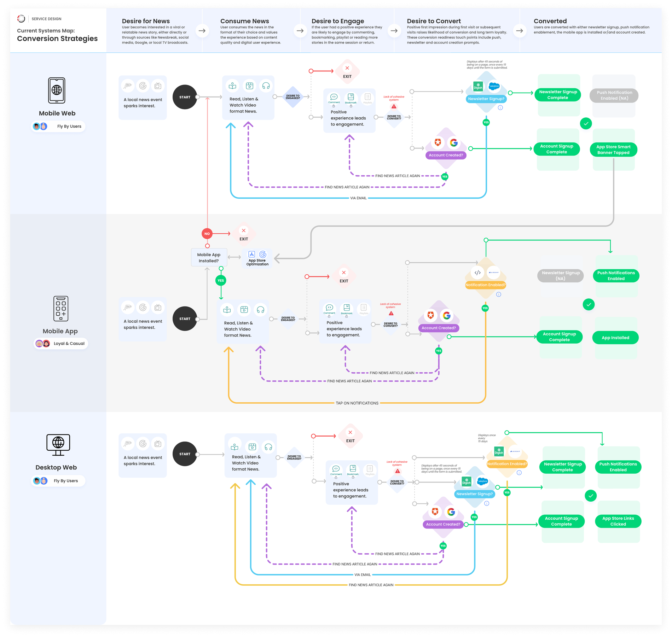This screenshot has height=637, width=672.
Task: Click arrow between Desire for News and Consume News
Action: [202, 30]
